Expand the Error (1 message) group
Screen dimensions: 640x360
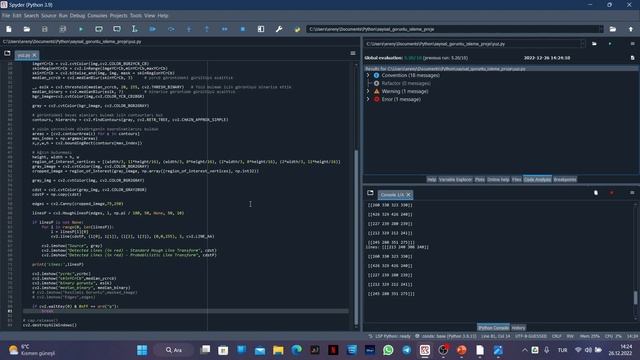(368, 99)
